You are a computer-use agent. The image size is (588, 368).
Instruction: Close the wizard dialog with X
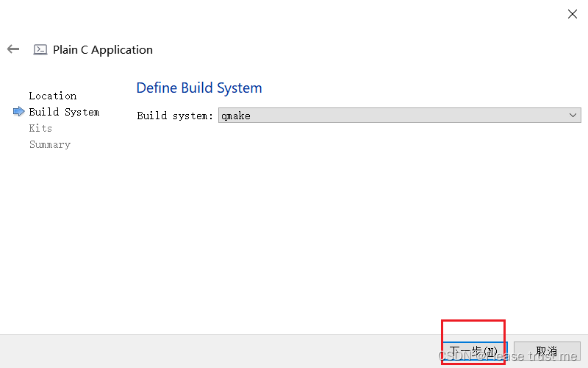tap(573, 14)
